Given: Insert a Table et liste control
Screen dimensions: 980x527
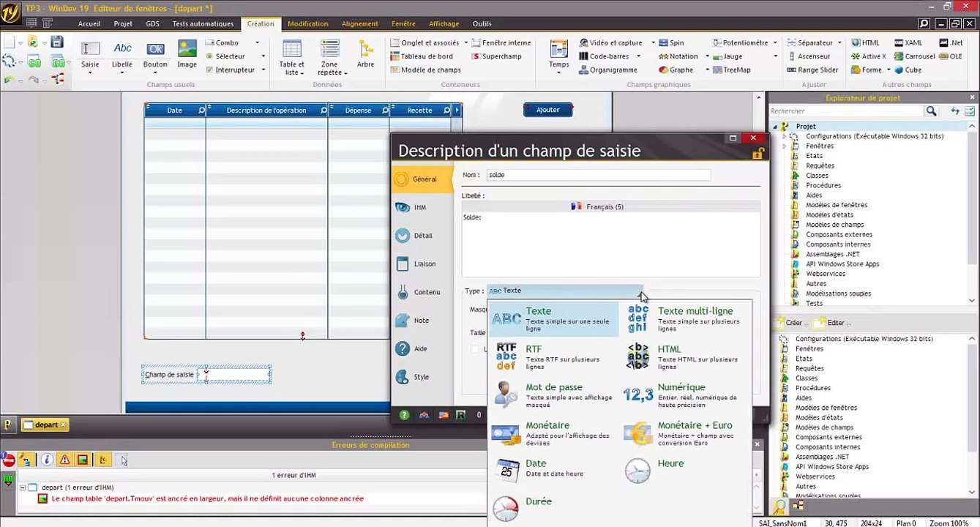Looking at the screenshot, I should [x=292, y=58].
